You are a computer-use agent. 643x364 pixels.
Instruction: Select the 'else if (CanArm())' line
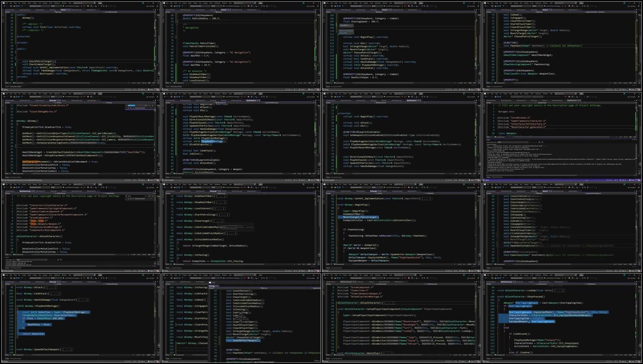521,352
